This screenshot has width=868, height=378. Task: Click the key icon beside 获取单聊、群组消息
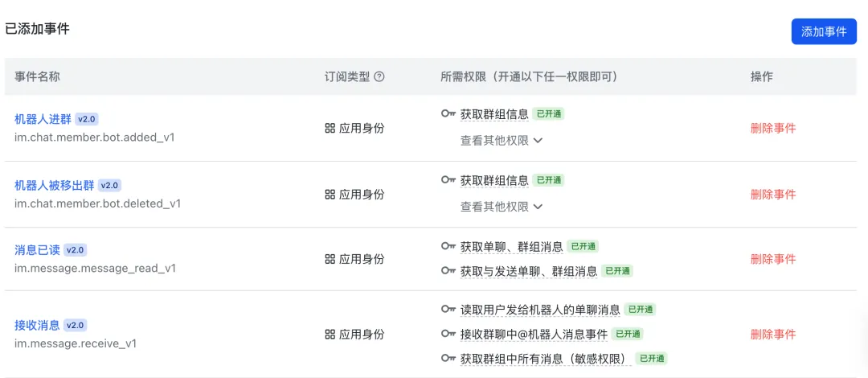(448, 246)
